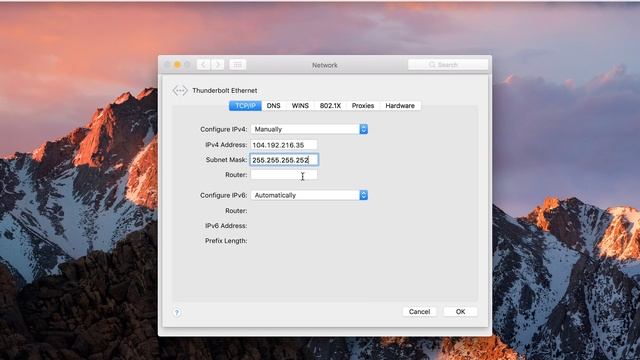Viewport: 640px width, 360px height.
Task: Switch to the TCP/IP tab
Action: click(245, 106)
